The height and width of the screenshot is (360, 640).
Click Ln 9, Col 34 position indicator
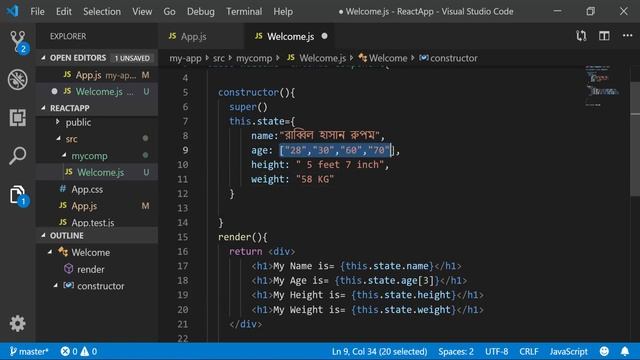pos(380,351)
